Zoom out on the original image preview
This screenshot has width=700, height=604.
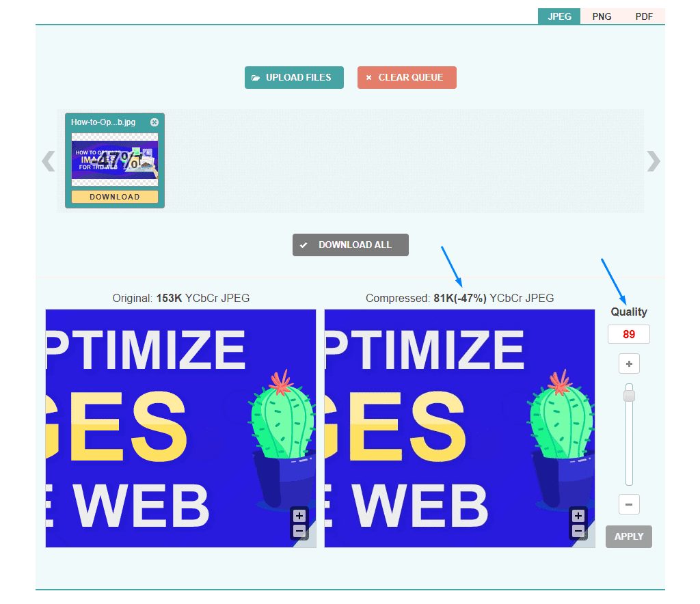pos(299,531)
